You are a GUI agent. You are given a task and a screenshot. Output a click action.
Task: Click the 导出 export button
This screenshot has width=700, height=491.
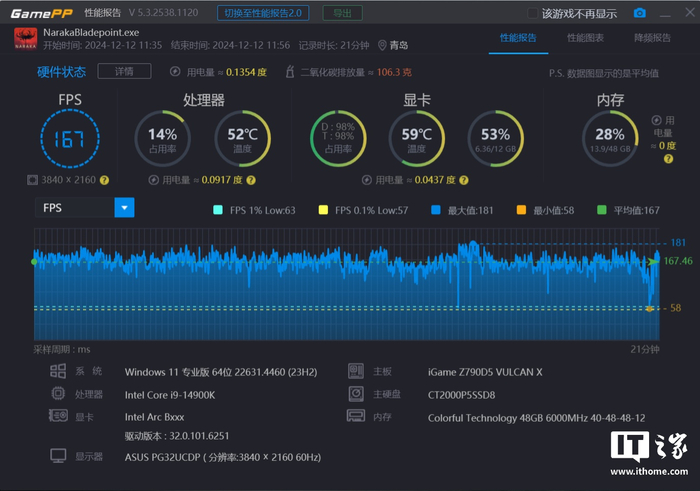coord(342,13)
